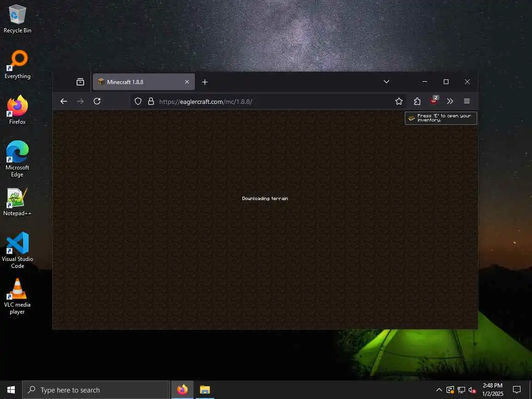Launch the VLC media player shortcut
The width and height of the screenshot is (532, 399).
(17, 296)
